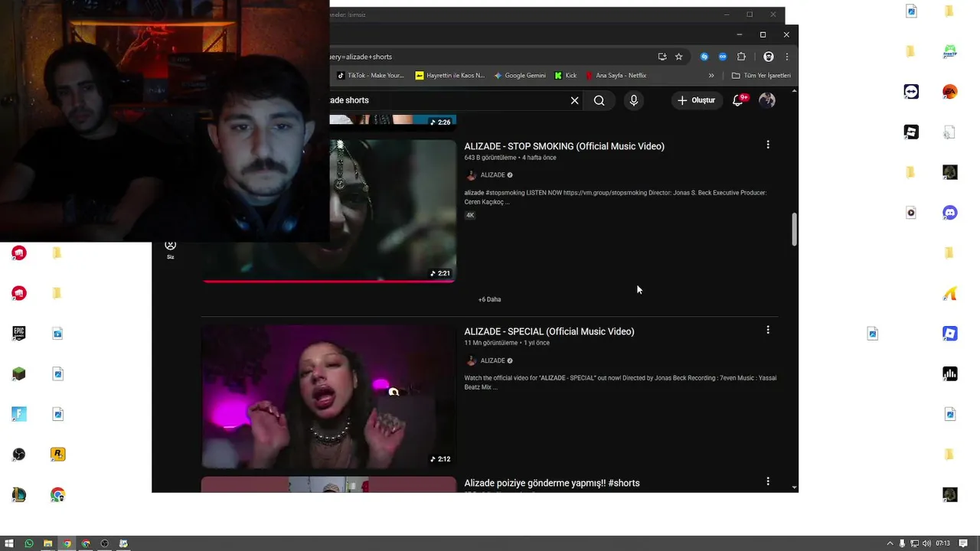Click the taskbar clock 07:13
The width and height of the screenshot is (980, 551).
click(x=942, y=543)
